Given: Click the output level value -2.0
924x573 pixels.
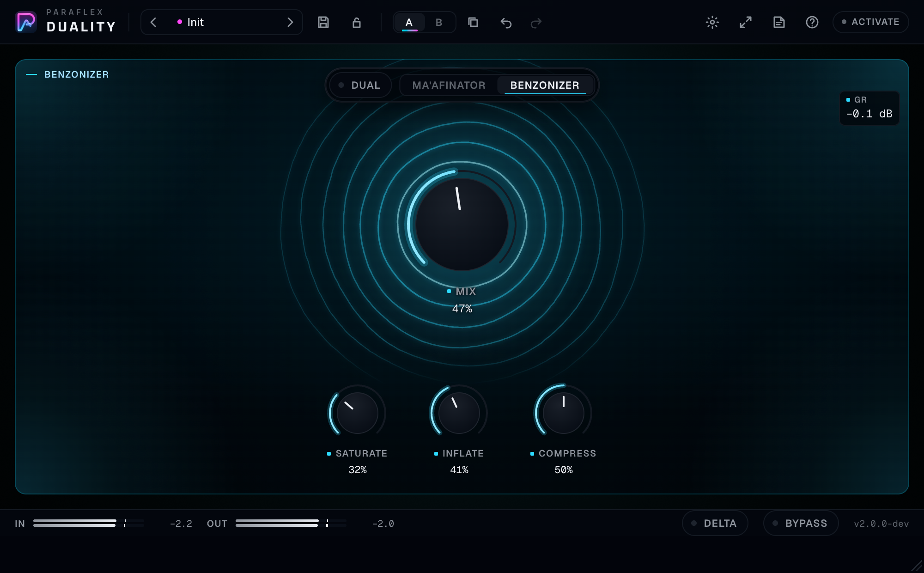Looking at the screenshot, I should [x=383, y=524].
